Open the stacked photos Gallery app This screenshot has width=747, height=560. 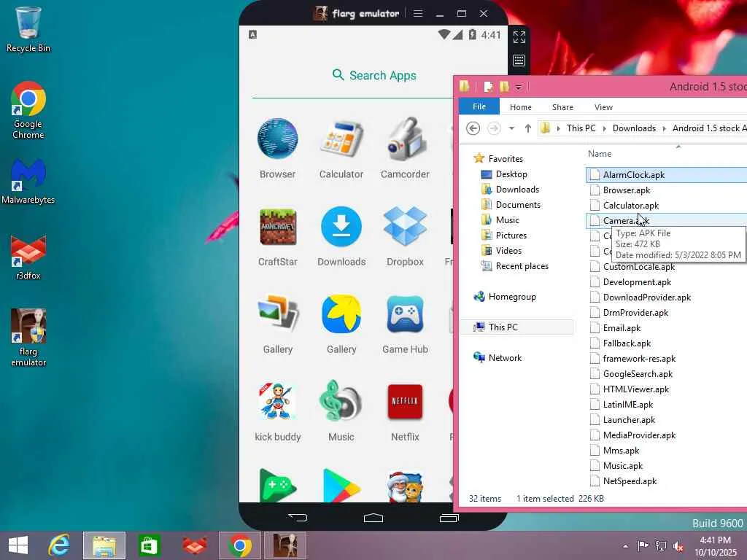(x=278, y=314)
